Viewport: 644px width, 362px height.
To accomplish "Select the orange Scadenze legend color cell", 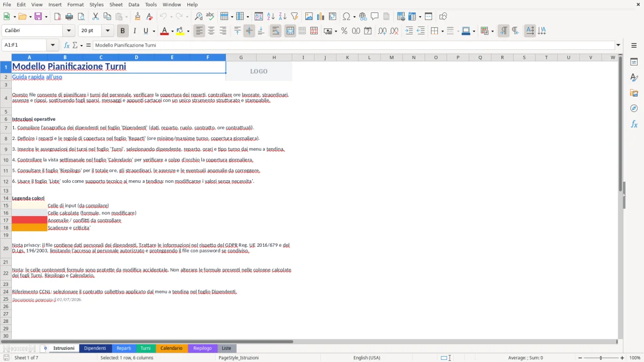I will [x=30, y=228].
